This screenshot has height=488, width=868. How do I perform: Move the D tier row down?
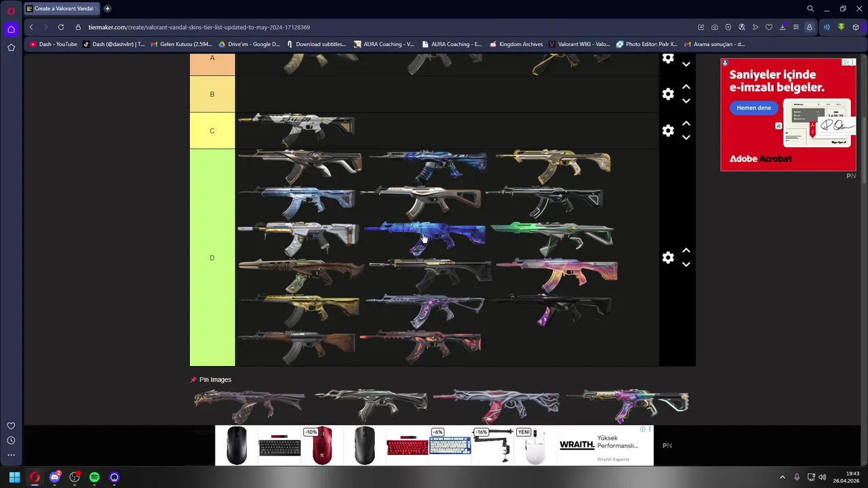pos(686,265)
